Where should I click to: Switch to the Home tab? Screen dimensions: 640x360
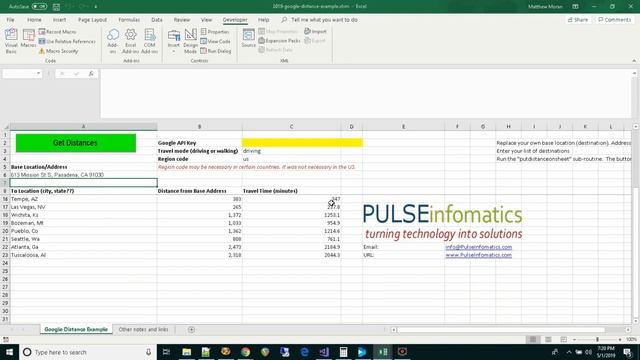click(34, 20)
